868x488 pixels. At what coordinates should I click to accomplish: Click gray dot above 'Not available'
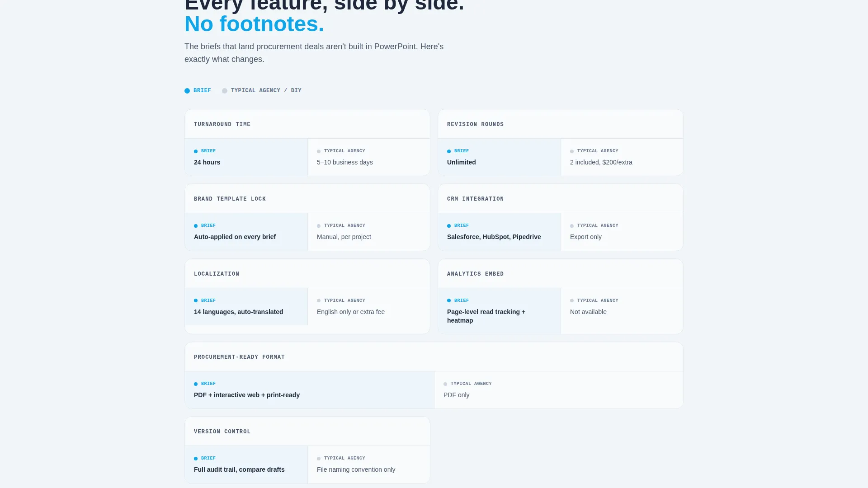(x=572, y=301)
